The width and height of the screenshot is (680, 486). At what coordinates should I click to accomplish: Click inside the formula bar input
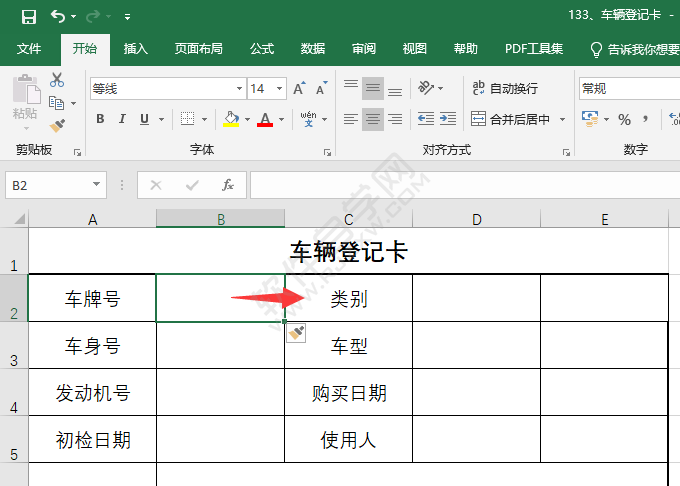(x=465, y=185)
